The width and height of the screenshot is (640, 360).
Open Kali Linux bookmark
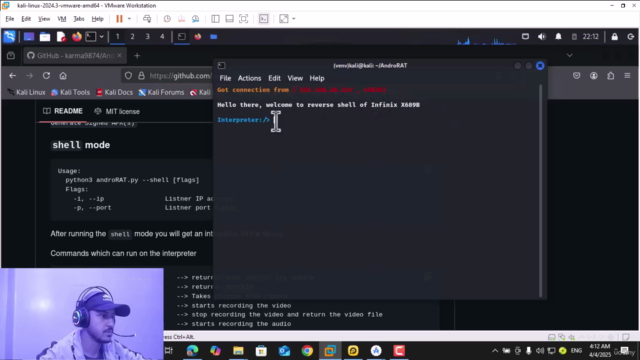(x=27, y=93)
